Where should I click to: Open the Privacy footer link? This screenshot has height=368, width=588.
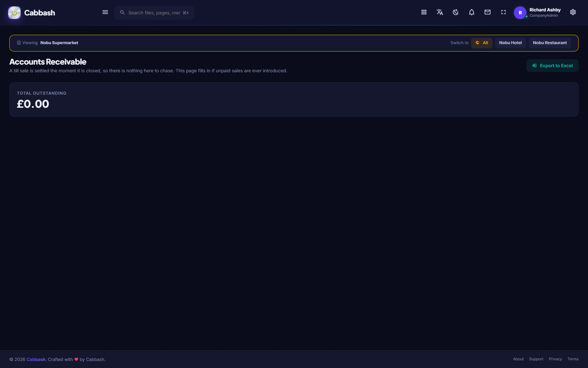555,359
